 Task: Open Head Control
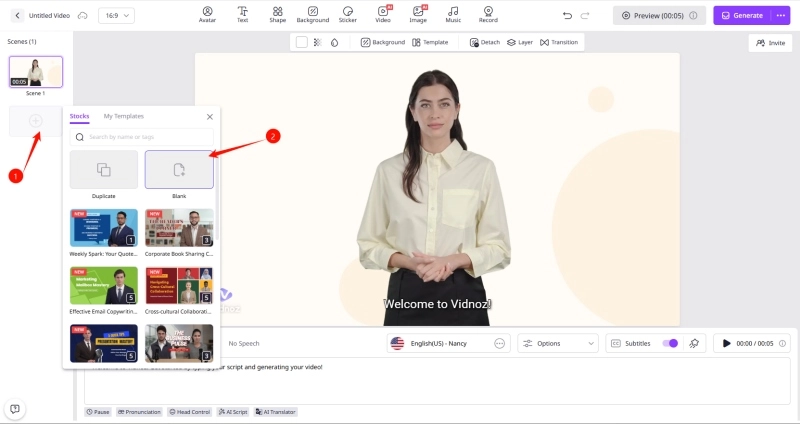point(190,412)
